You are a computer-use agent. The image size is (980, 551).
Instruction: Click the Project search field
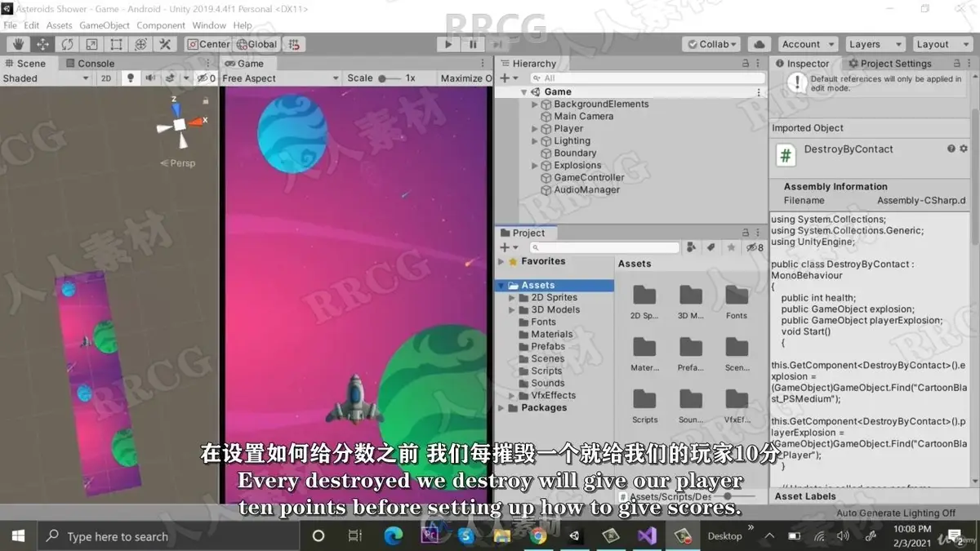coord(604,247)
